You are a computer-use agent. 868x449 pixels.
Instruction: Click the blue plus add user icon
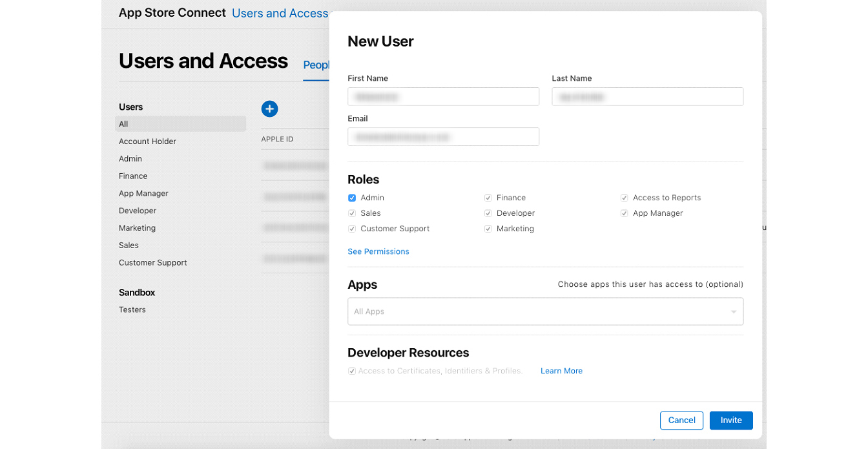(x=269, y=109)
